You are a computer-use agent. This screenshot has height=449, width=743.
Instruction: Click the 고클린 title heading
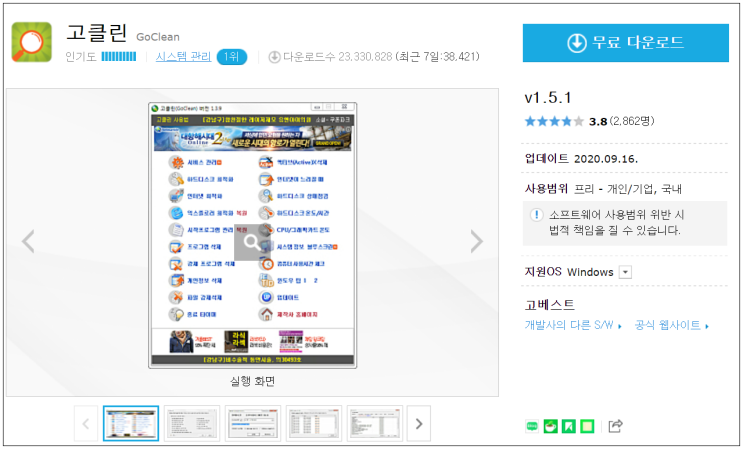97,33
